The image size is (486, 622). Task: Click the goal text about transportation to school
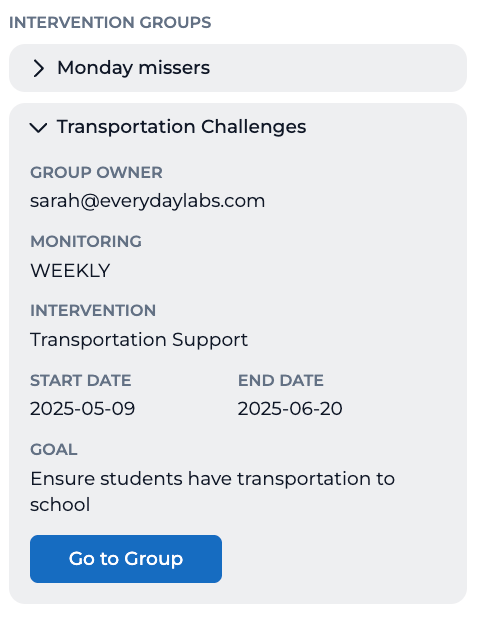coord(213,491)
